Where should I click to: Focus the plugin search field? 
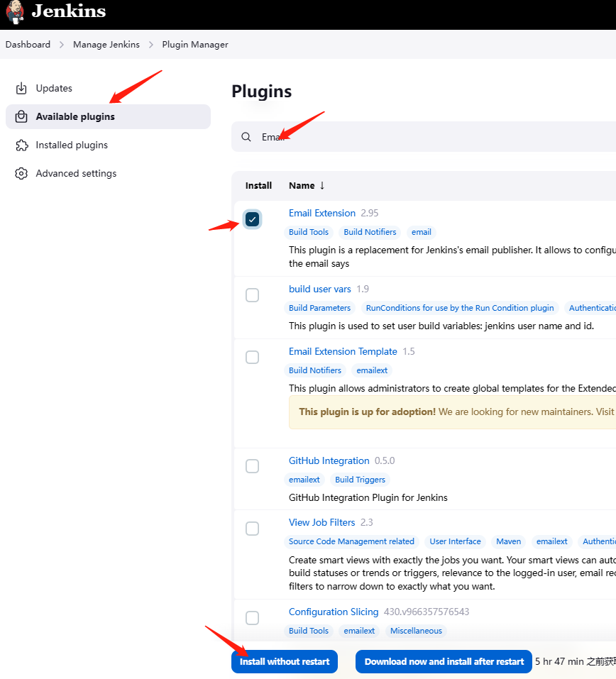424,137
